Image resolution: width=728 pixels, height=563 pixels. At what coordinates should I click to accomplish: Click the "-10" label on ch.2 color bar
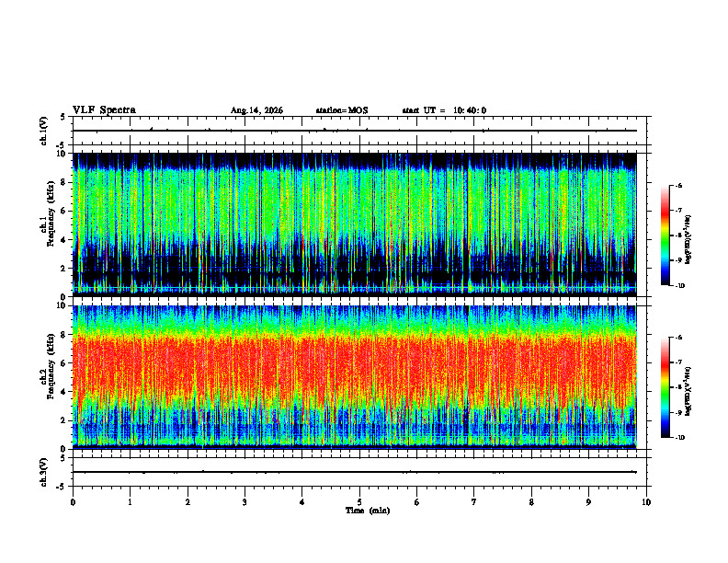pyautogui.click(x=679, y=438)
